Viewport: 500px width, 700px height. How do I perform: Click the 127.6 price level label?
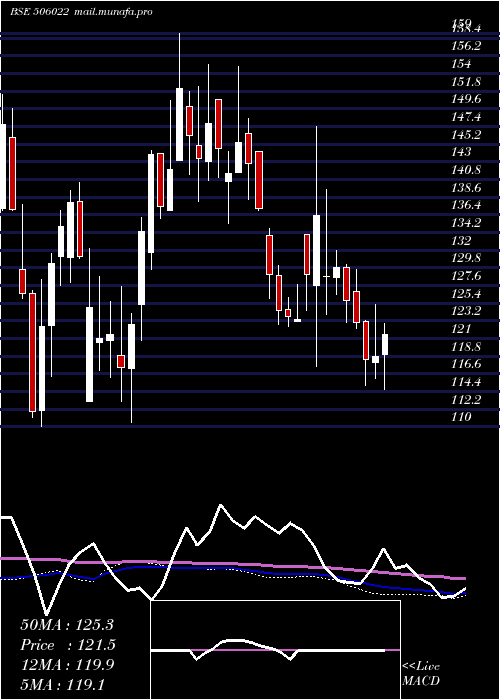pos(465,276)
